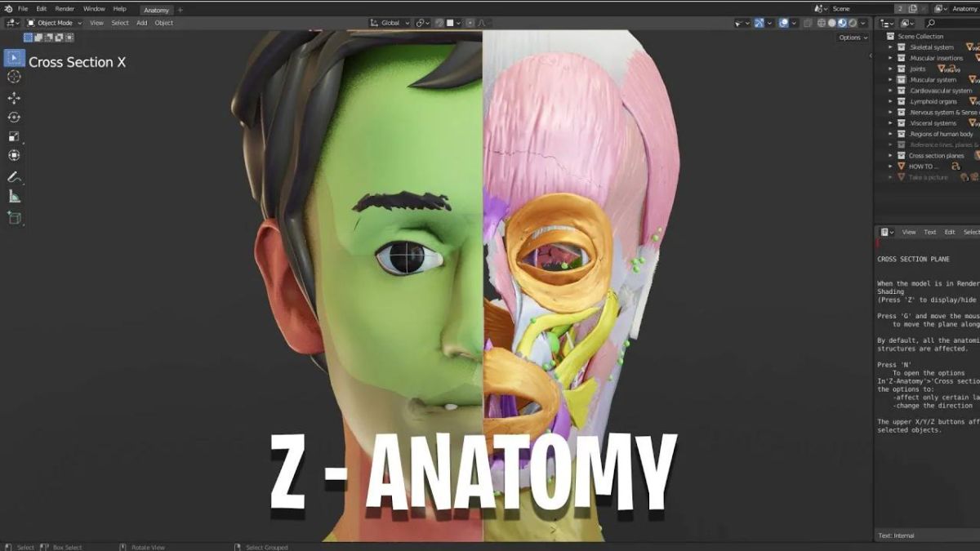Screen dimensions: 980x551
Task: Open the text editor Text menu
Action: (x=930, y=232)
